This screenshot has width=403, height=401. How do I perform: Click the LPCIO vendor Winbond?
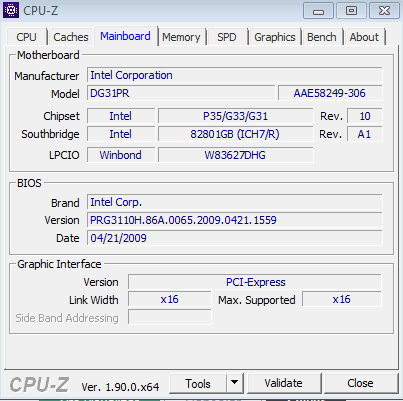[x=121, y=155]
